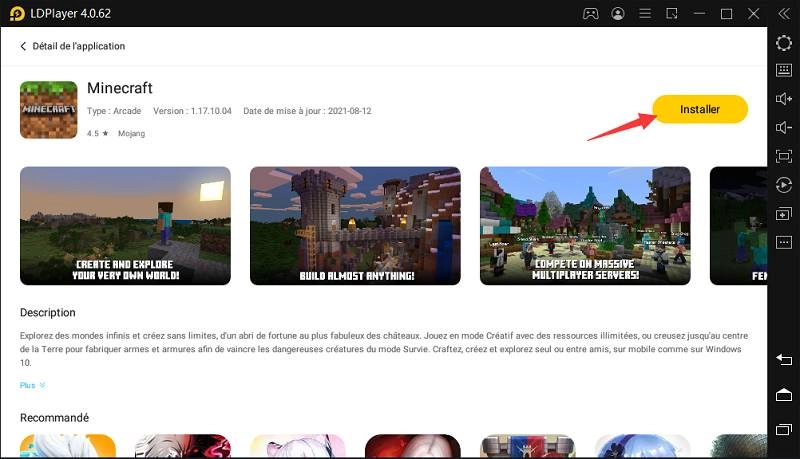Screen dimensions: 800x459
Task: Open the hamburger menu in title bar
Action: [x=645, y=14]
